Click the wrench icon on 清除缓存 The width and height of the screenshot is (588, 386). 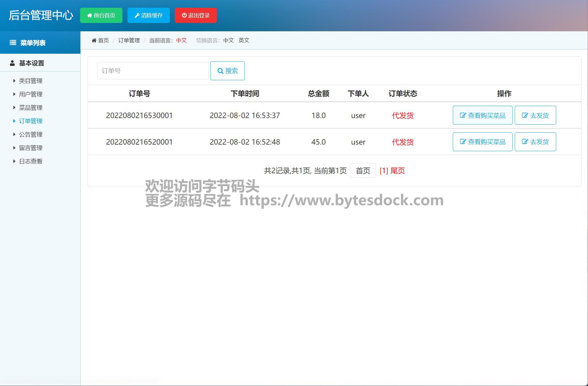(137, 15)
